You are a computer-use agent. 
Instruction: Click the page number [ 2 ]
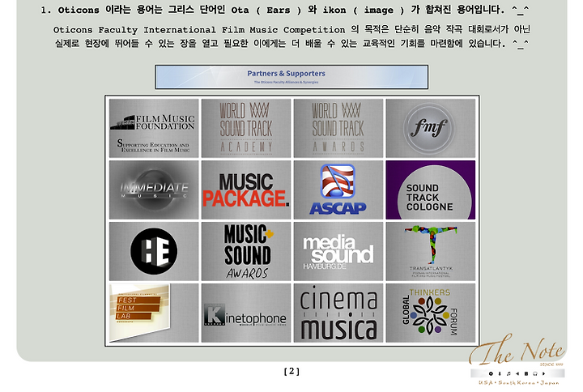(291, 371)
